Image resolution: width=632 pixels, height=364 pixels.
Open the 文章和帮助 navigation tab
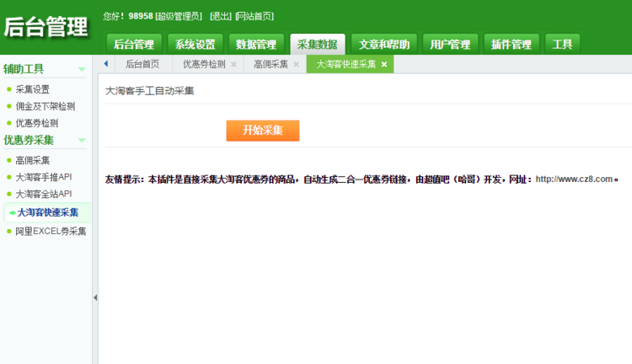point(384,45)
